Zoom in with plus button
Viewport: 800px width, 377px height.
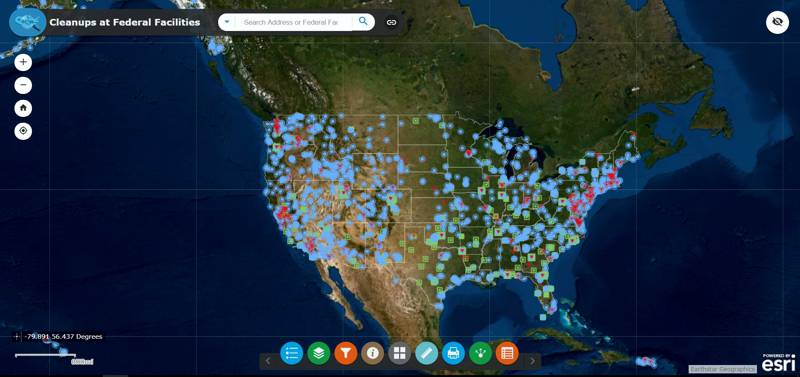[23, 62]
